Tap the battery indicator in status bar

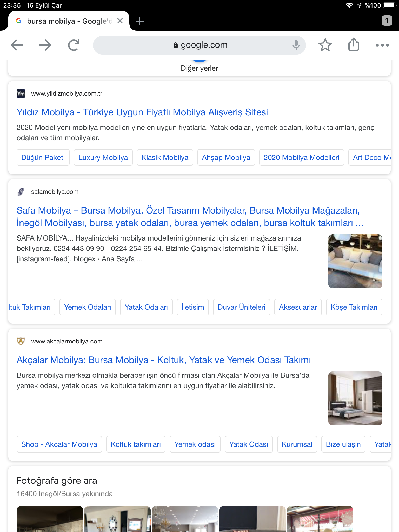tap(389, 5)
